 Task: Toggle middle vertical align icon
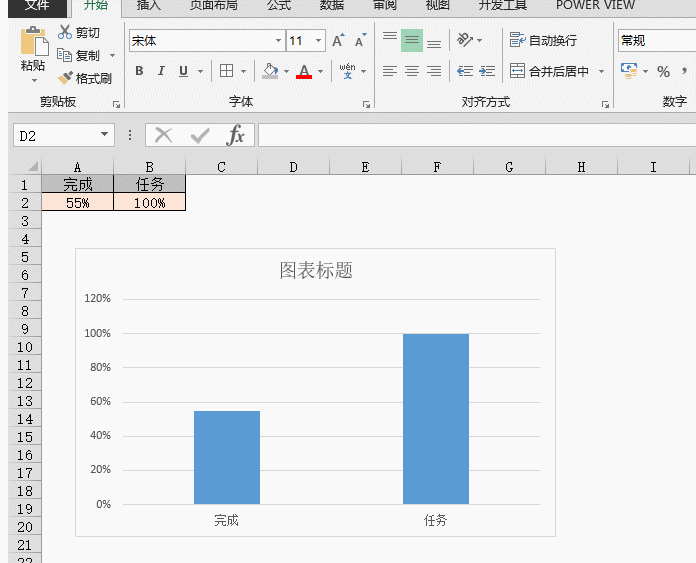click(411, 40)
